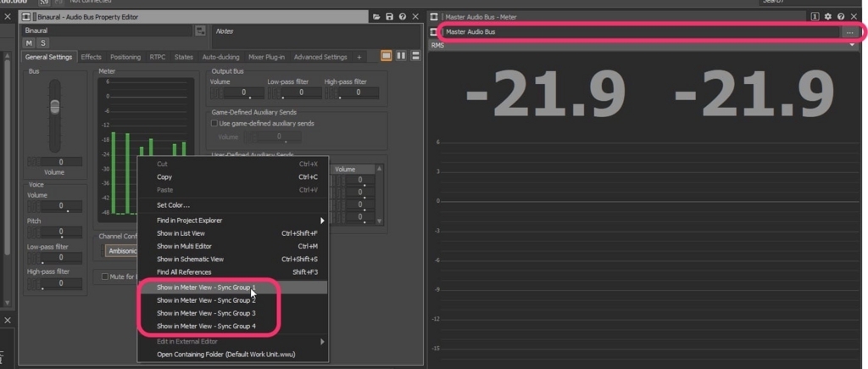Click the remote connection icon in top toolbar
868x369 pixels.
coord(45,3)
